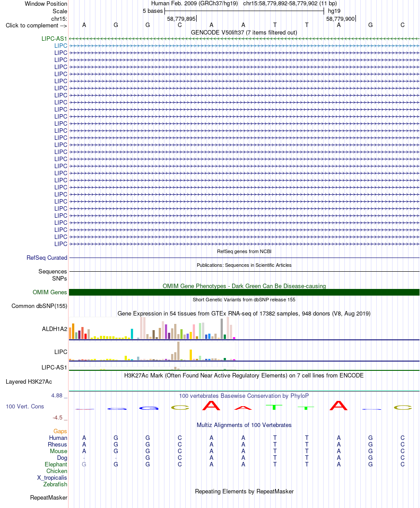Open '100 vertebrates Basewise Conservation by PhyloP' title
Image resolution: width=420 pixels, height=508 pixels.
[244, 396]
